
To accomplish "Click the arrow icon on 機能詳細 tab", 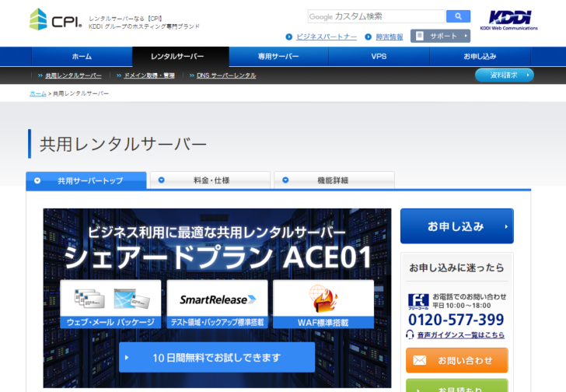I will [x=285, y=180].
